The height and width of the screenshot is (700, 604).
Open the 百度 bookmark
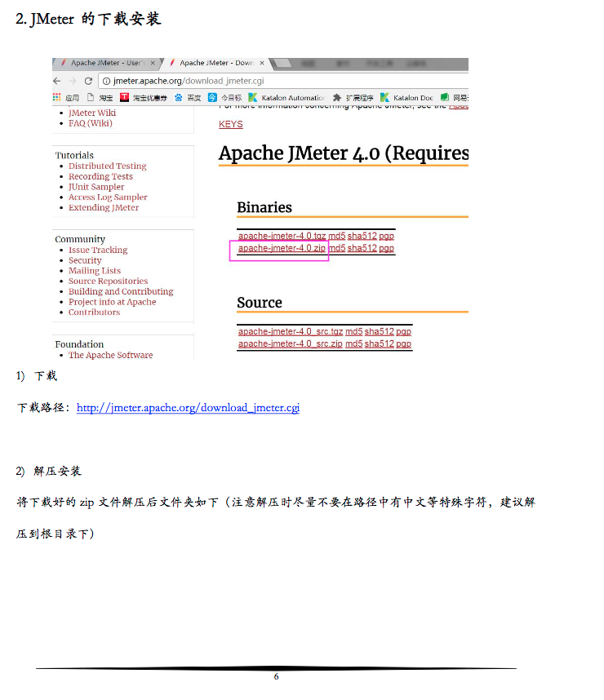[188, 97]
